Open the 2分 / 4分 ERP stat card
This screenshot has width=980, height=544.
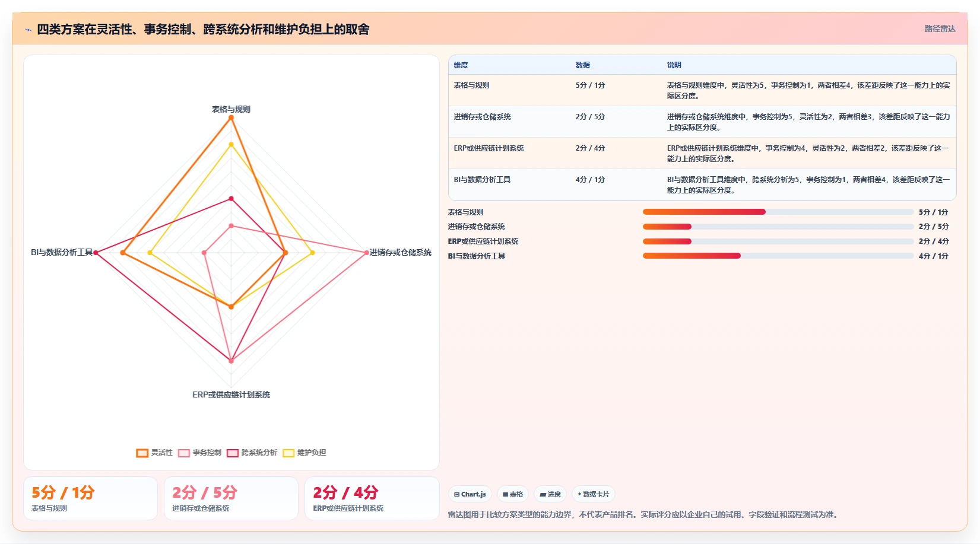(x=372, y=498)
